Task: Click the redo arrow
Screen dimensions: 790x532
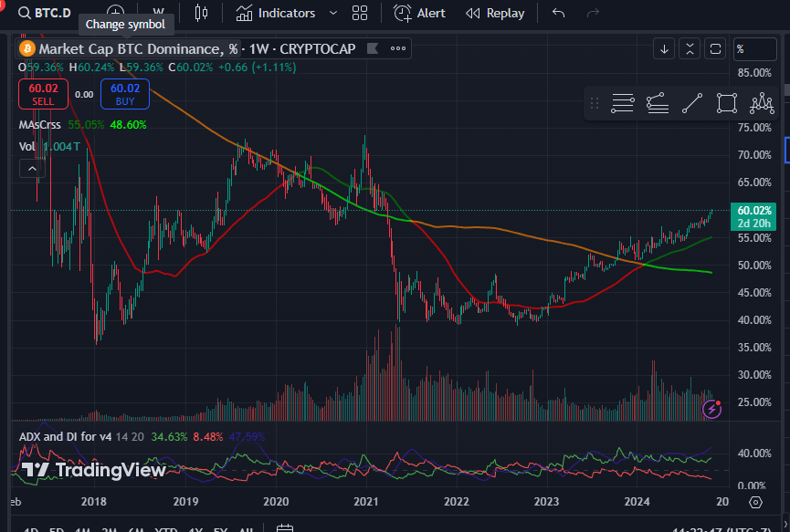Action: [x=593, y=13]
